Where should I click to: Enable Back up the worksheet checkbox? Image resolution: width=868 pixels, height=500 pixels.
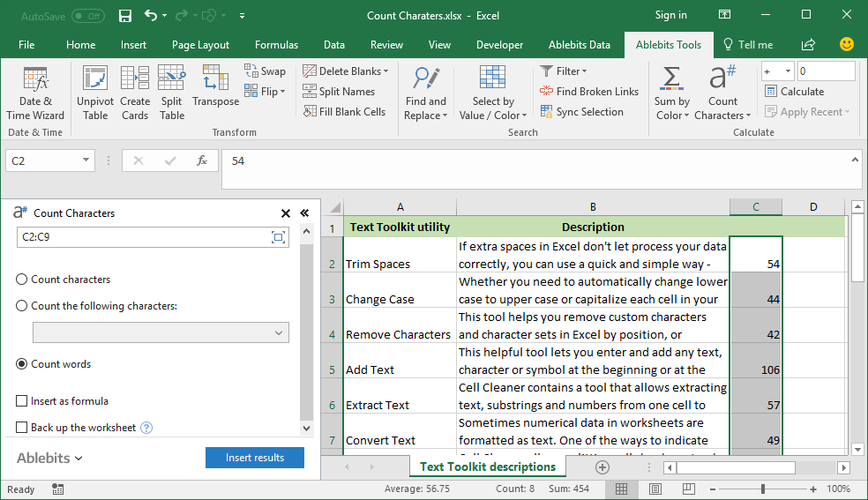pyautogui.click(x=21, y=428)
